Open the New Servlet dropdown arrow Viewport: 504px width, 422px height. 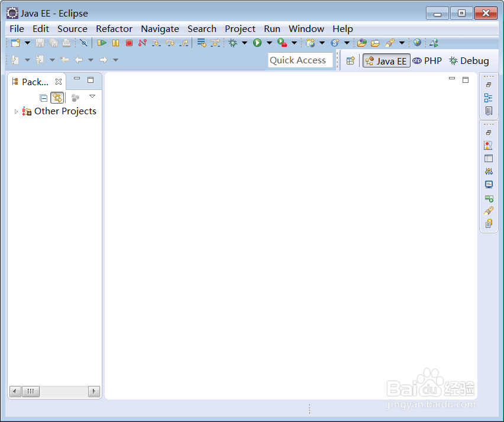click(x=347, y=43)
